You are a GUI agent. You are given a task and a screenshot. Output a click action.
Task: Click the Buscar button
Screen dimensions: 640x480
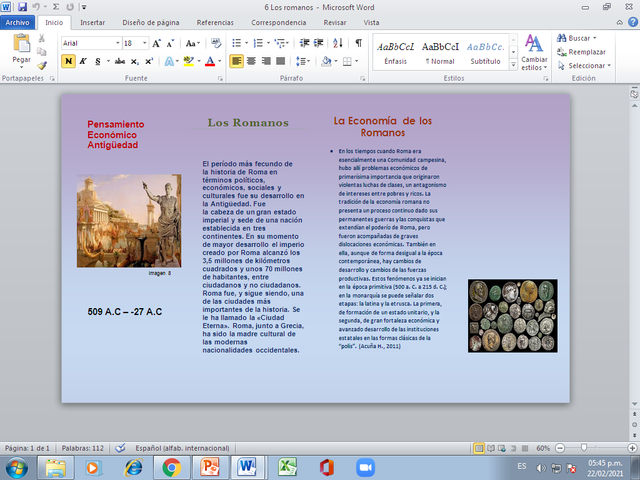coord(576,38)
